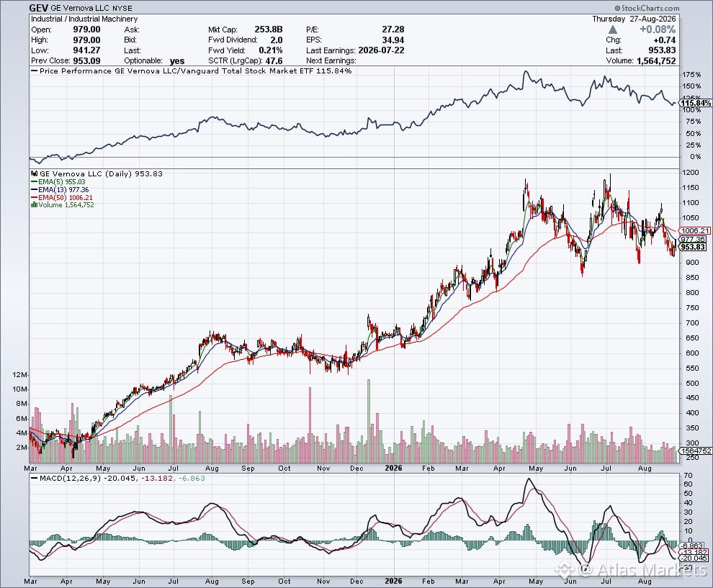Screen dimensions: 713x588
Task: Click the 1200 price scale label
Action: [x=690, y=173]
